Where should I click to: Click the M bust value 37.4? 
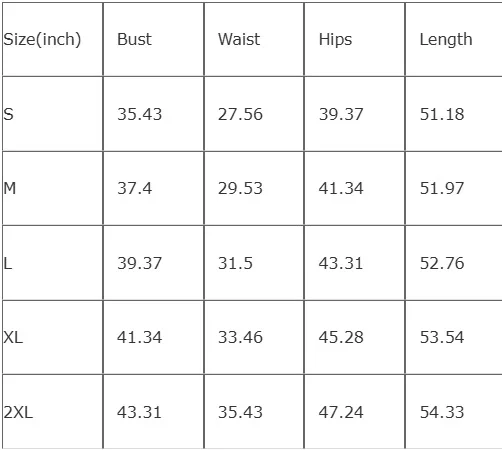(134, 188)
